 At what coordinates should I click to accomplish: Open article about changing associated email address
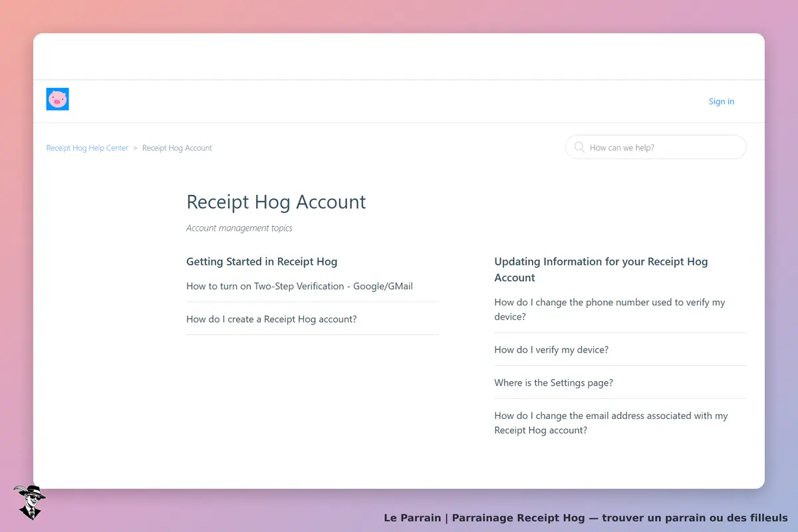(611, 423)
